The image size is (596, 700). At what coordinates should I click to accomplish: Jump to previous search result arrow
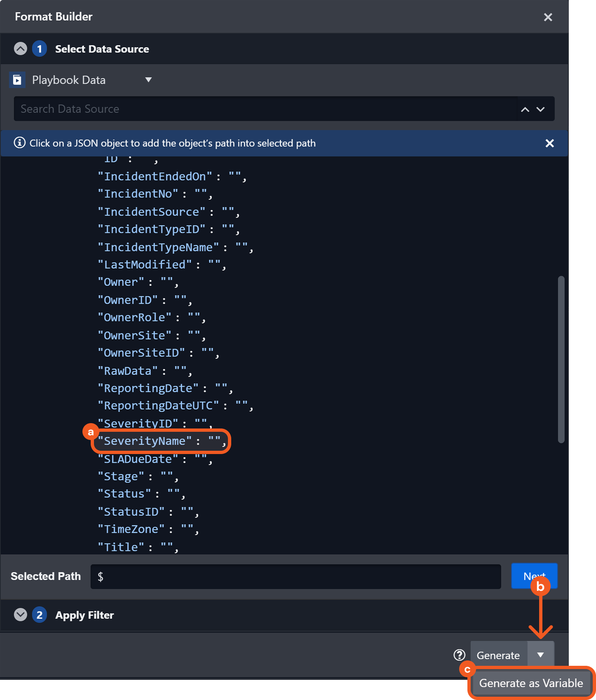click(x=525, y=109)
